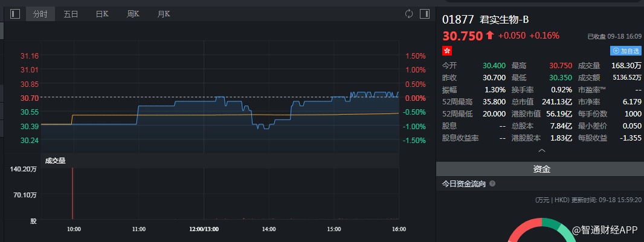Click the red volume bar at 10:00
This screenshot has height=242, width=644.
(72, 193)
